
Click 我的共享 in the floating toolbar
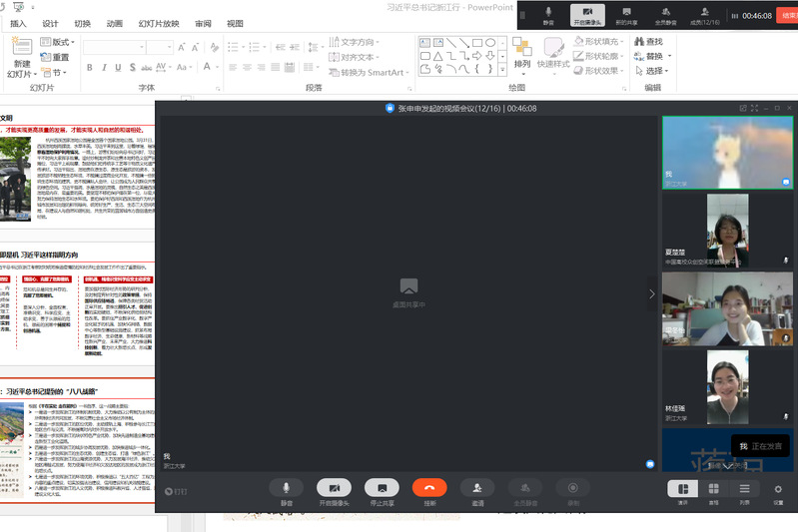point(626,15)
